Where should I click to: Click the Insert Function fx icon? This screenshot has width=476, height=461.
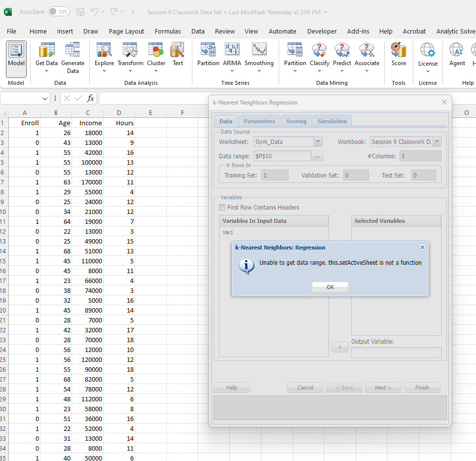[x=90, y=98]
